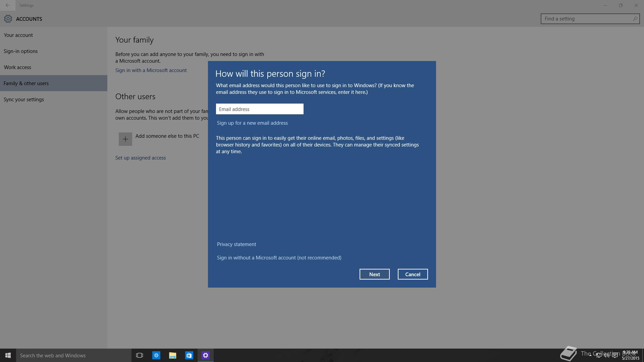Open the Windows Start button
Screen dimensions: 644x362
8,355
